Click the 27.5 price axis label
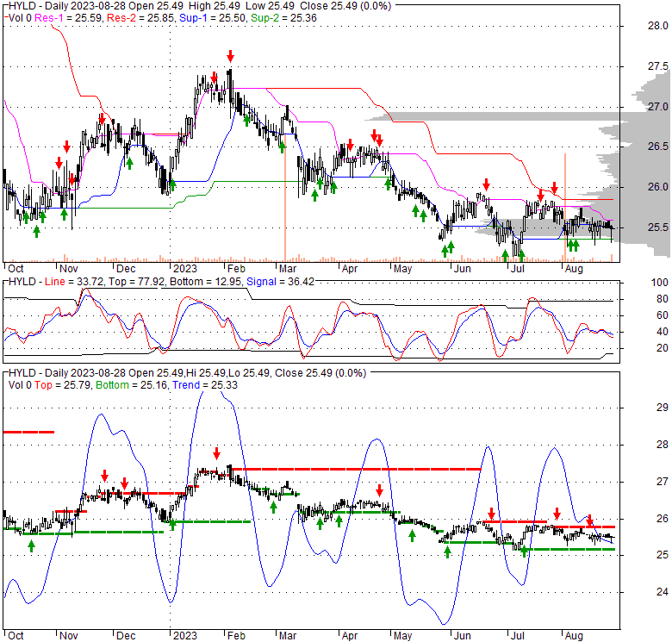 pyautogui.click(x=657, y=66)
